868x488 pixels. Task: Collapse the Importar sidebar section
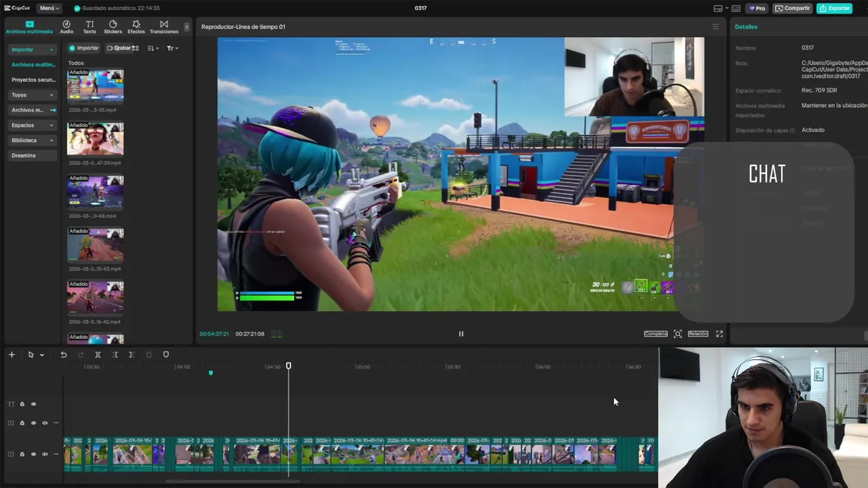tap(32, 49)
